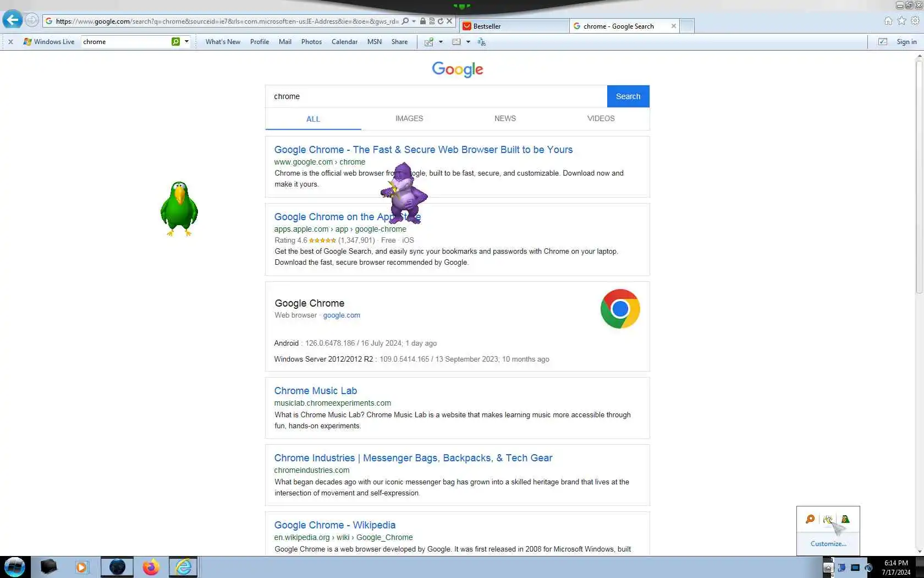Select the 'chrome - Google Search' tab
Image resolution: width=924 pixels, height=578 pixels.
624,26
